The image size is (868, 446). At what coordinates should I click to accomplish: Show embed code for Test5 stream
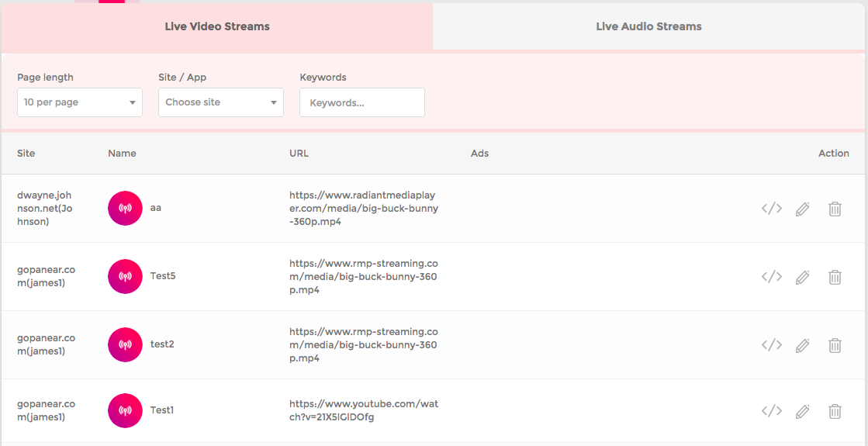(771, 277)
